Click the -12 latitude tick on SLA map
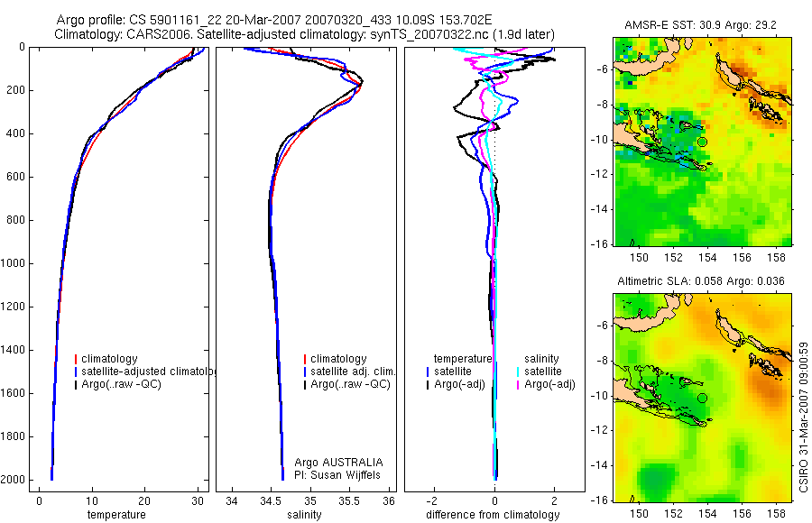Screen dimensions: 812x523 point(600,430)
